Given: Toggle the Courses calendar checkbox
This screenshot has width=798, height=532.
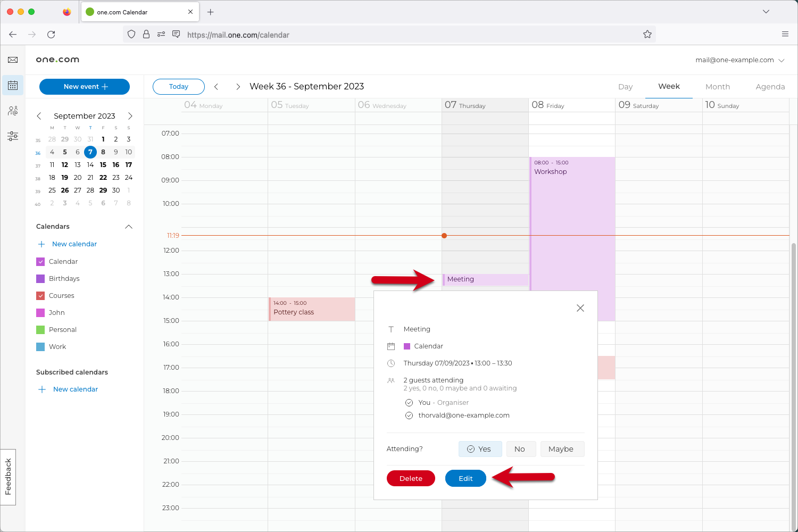Looking at the screenshot, I should [40, 296].
